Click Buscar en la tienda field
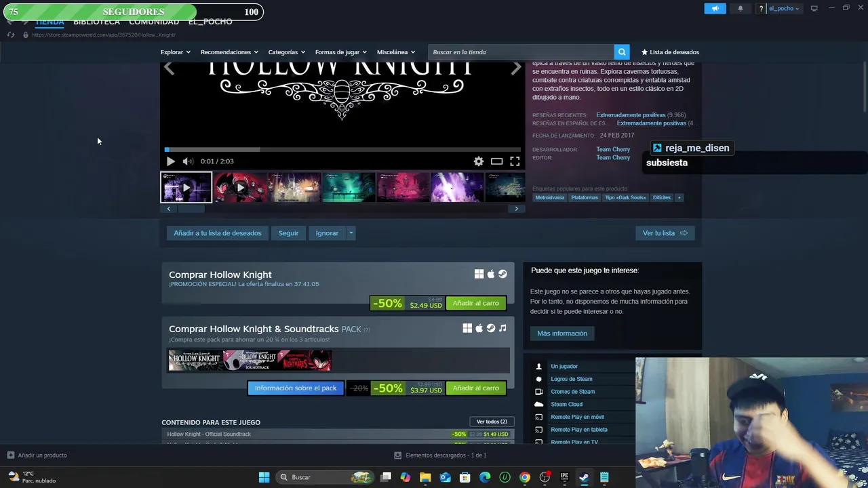This screenshot has height=488, width=868. point(521,52)
